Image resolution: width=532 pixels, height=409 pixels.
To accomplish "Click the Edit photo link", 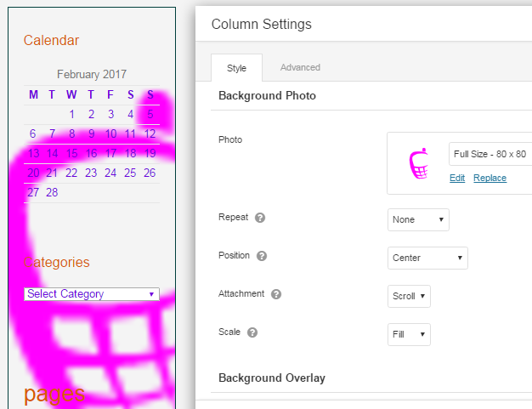I will tap(457, 178).
